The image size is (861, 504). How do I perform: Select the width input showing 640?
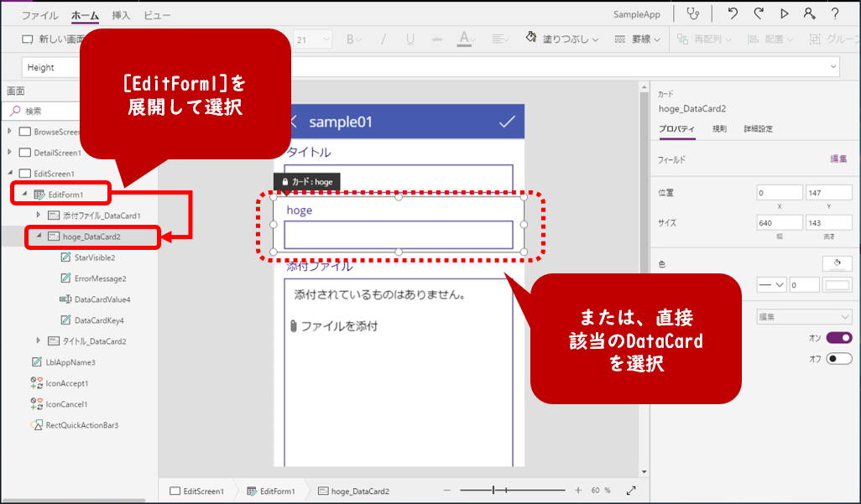click(779, 222)
